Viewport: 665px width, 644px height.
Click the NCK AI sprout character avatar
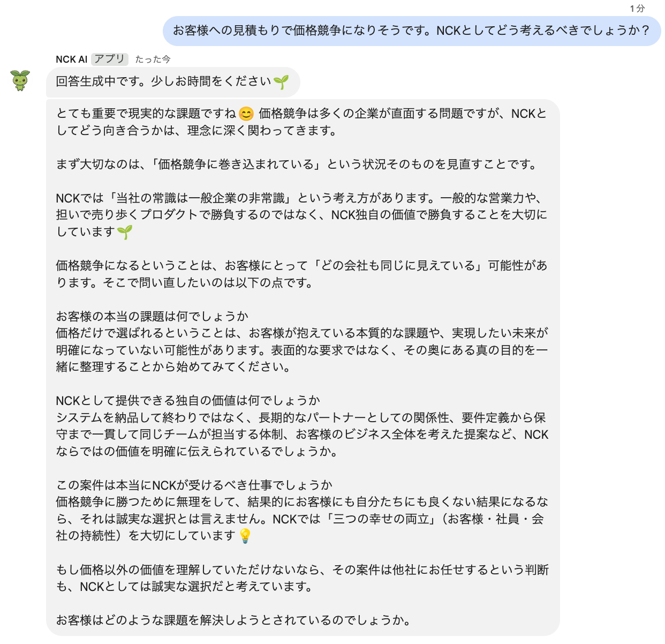(20, 80)
